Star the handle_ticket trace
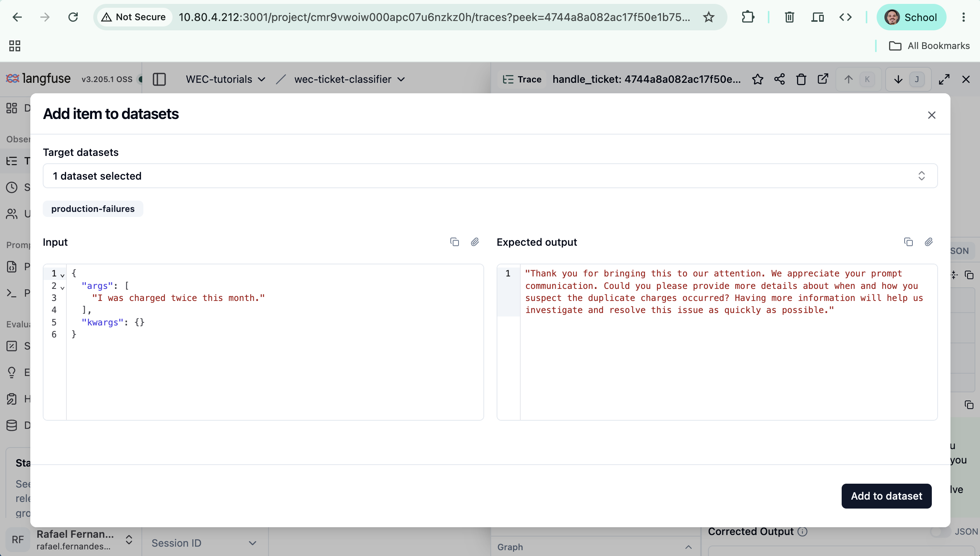This screenshot has width=980, height=556. tap(757, 79)
